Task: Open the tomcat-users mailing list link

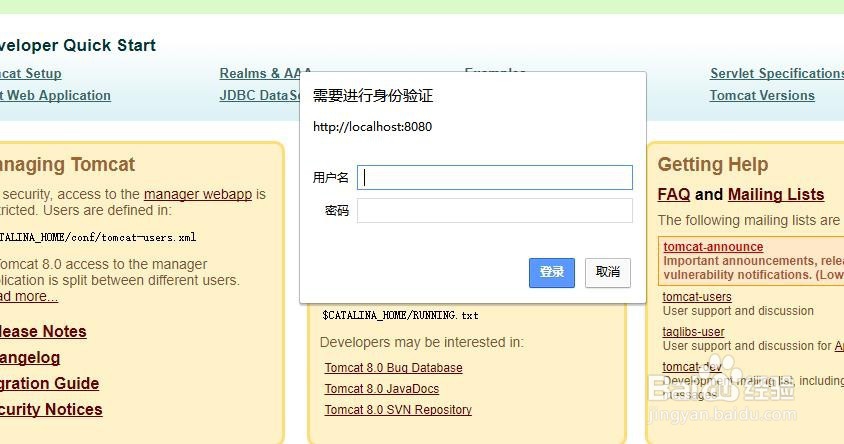Action: click(x=697, y=297)
